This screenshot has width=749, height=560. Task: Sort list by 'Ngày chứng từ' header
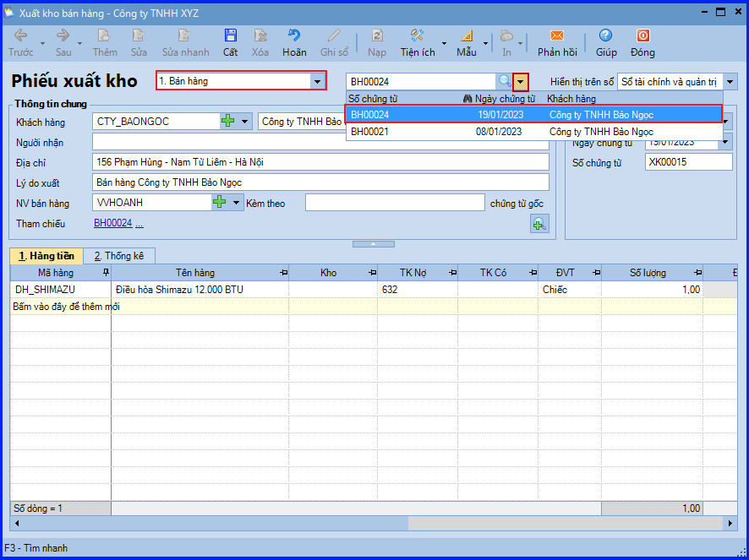(x=505, y=99)
